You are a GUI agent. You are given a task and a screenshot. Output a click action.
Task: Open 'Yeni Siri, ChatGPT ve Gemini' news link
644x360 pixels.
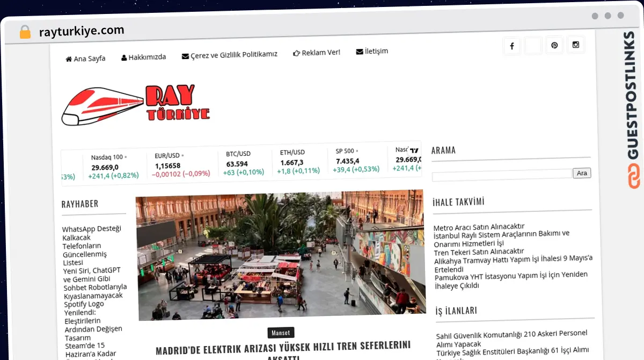pyautogui.click(x=95, y=283)
